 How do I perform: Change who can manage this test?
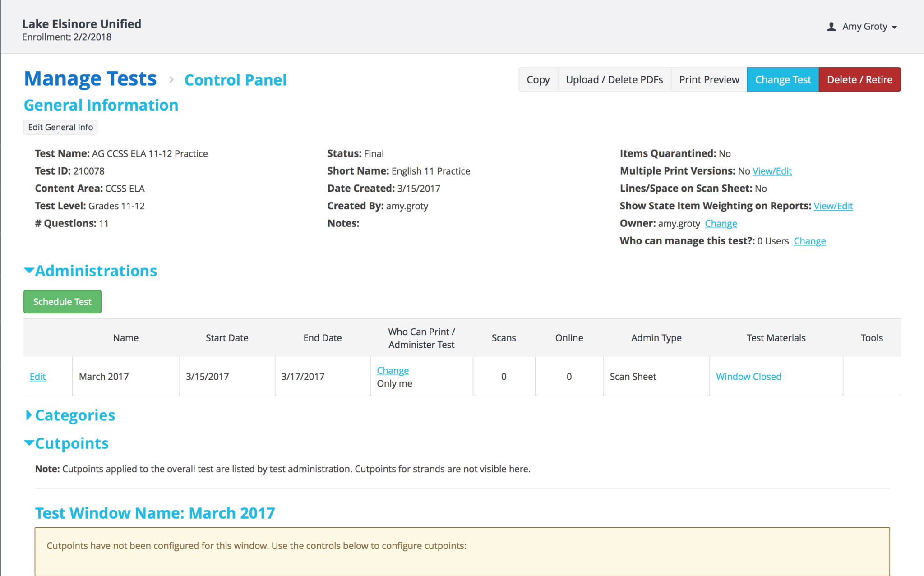click(809, 241)
